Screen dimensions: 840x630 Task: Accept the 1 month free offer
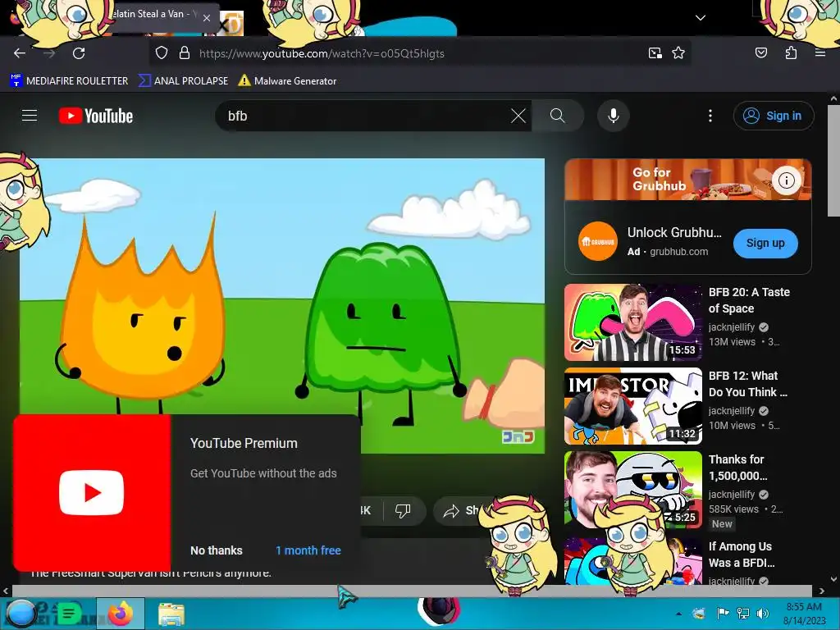click(x=308, y=550)
